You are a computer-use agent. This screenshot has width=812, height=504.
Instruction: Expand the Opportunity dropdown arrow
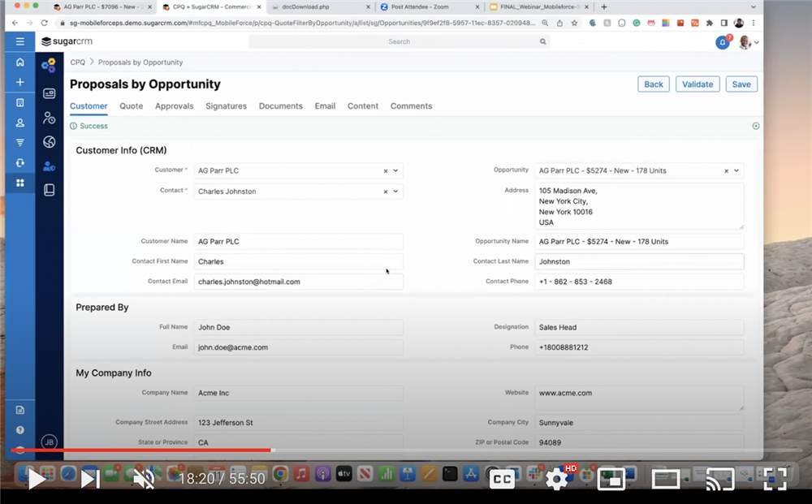coord(736,170)
